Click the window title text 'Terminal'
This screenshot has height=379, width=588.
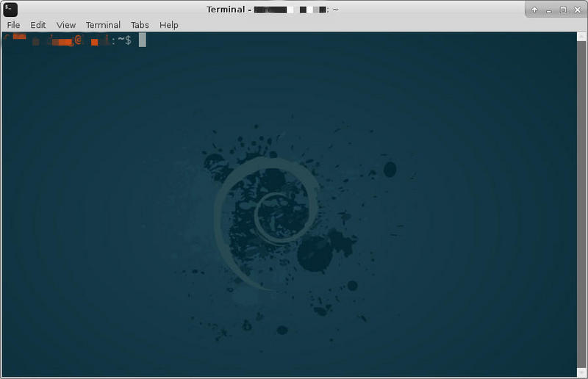pyautogui.click(x=226, y=10)
